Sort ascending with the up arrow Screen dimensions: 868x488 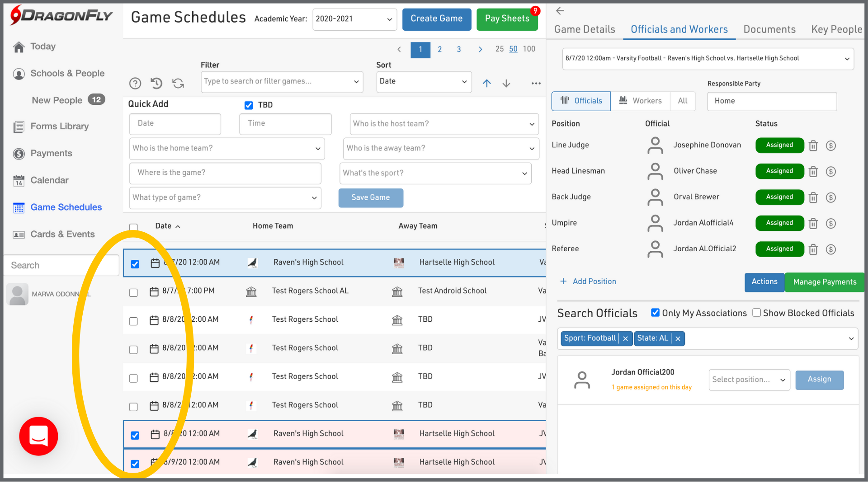pos(486,83)
